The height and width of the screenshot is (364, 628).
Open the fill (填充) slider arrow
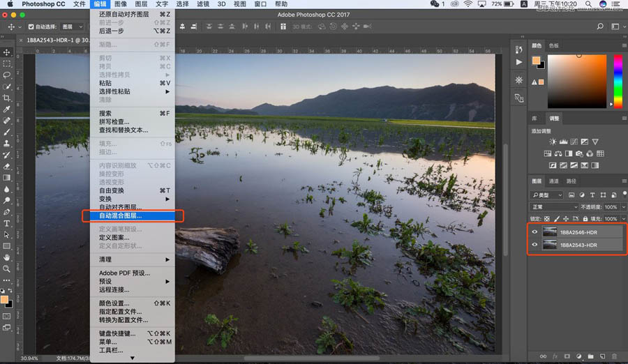(624, 219)
